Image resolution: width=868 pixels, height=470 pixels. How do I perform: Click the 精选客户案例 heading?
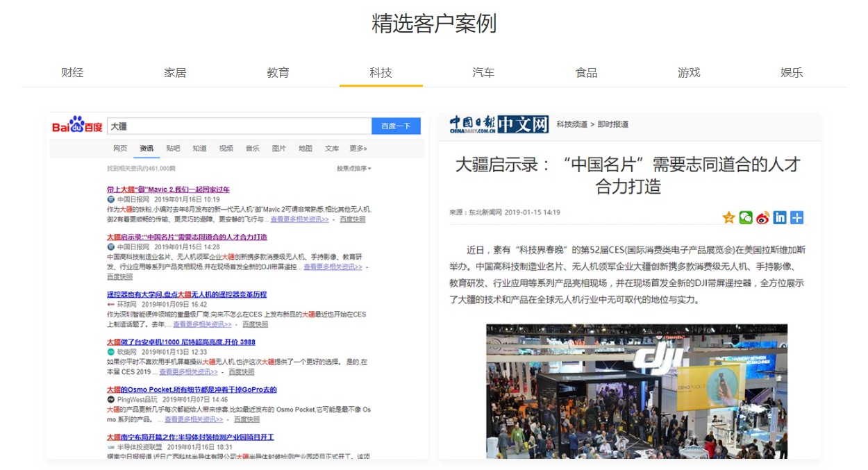pyautogui.click(x=434, y=24)
